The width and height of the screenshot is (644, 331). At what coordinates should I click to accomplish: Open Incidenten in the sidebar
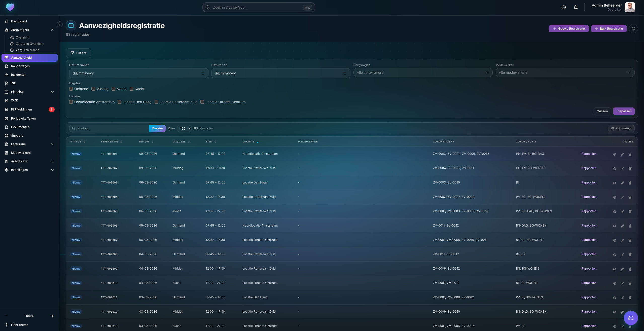tap(19, 75)
